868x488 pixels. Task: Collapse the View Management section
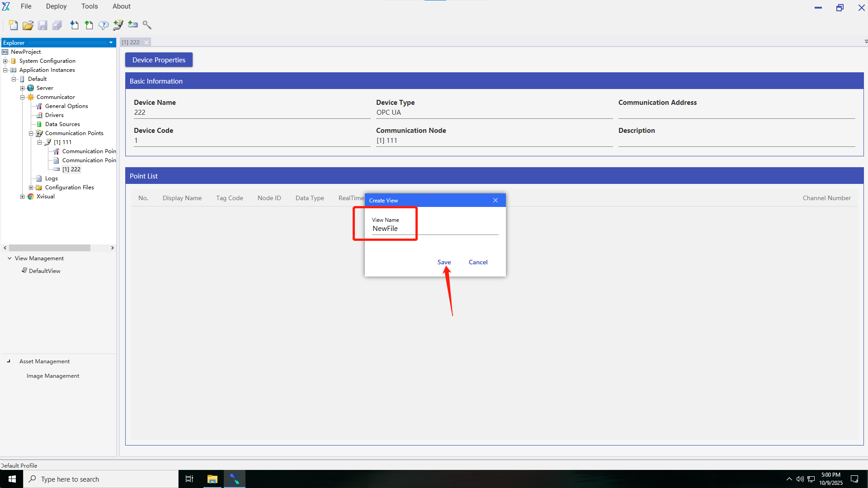click(9, 258)
